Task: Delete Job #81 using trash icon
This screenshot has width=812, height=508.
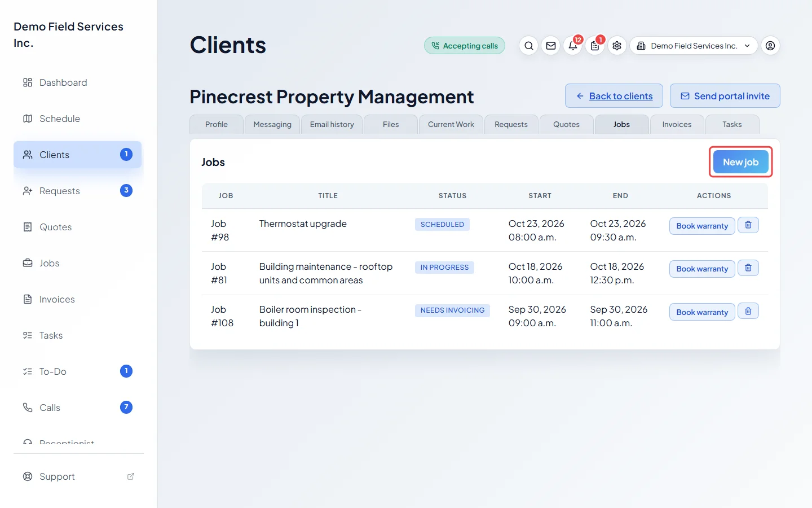Action: [x=748, y=268]
